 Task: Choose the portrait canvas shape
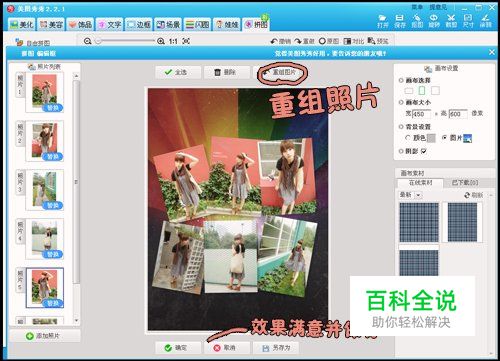pyautogui.click(x=422, y=90)
